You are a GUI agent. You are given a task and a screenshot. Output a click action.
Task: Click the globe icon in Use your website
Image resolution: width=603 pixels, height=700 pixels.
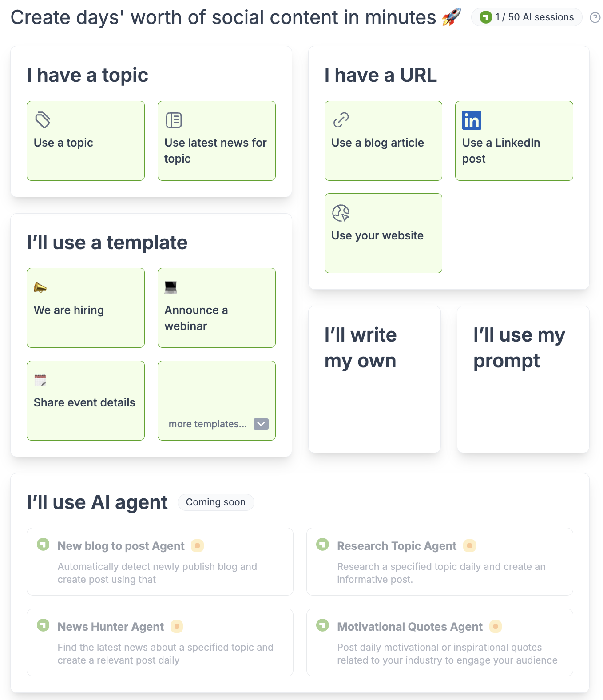tap(341, 213)
